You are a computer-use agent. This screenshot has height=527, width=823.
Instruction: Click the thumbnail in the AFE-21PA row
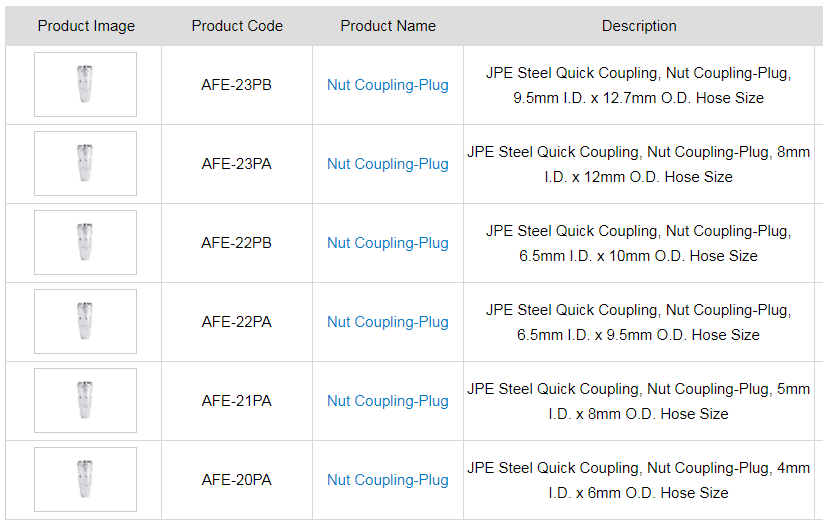85,401
